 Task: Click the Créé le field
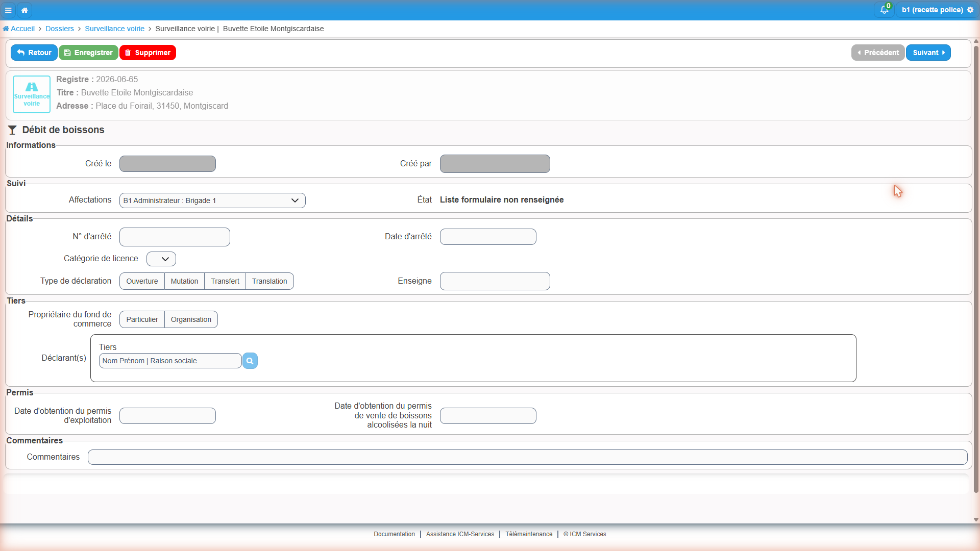(167, 164)
